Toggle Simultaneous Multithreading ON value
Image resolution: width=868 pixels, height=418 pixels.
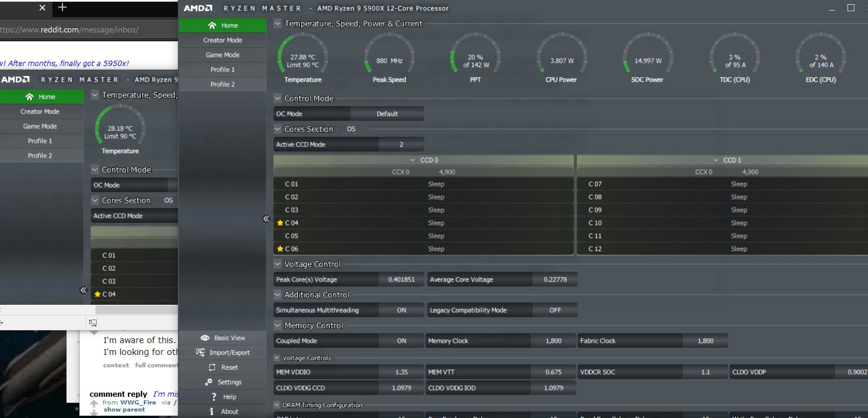tap(401, 310)
